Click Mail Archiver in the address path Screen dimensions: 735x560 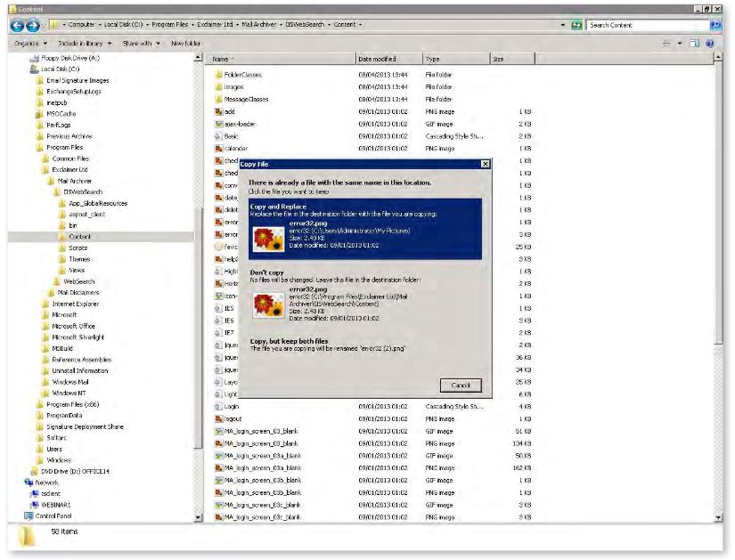[258, 24]
